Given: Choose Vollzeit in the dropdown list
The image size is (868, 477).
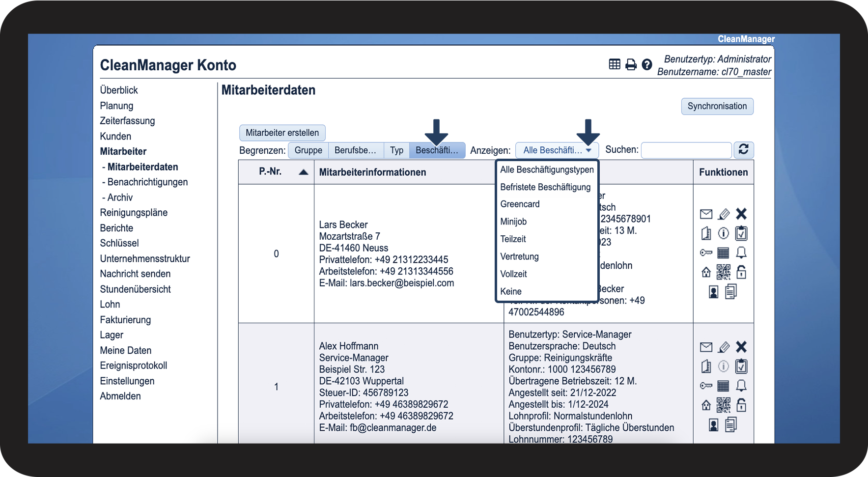Looking at the screenshot, I should click(x=513, y=274).
